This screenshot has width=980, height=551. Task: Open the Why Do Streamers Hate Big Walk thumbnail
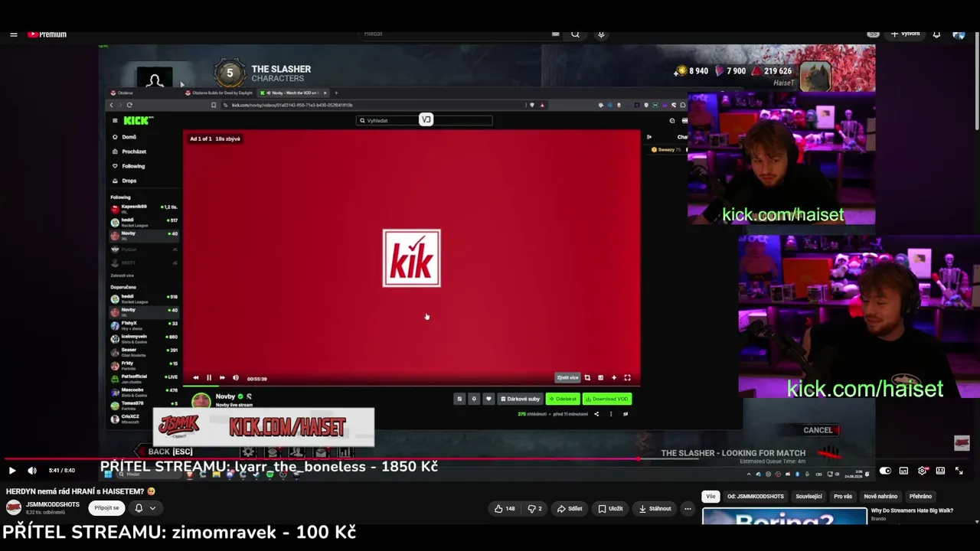pos(785,516)
